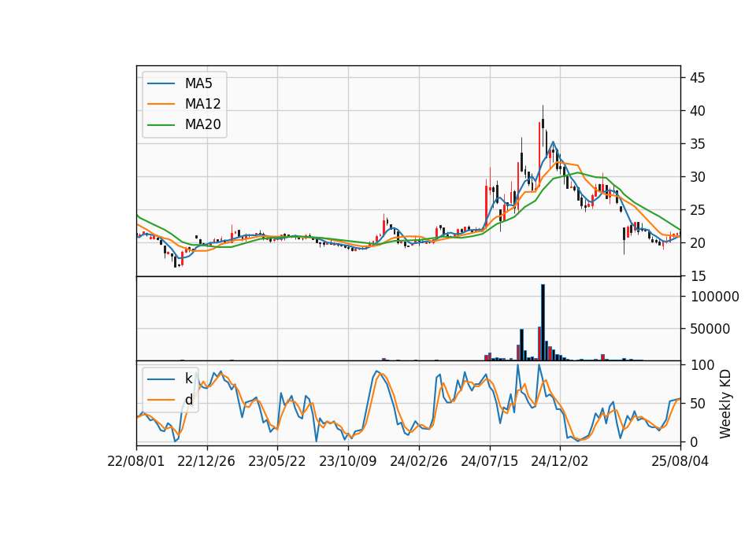
Task: Click the 40 price axis label
Action: 698,111
